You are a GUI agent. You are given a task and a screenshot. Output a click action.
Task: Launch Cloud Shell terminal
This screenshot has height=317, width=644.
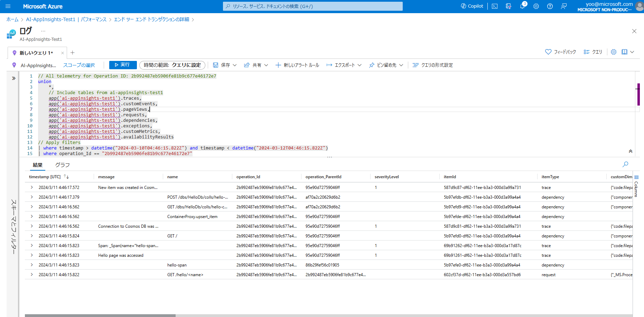tap(494, 6)
